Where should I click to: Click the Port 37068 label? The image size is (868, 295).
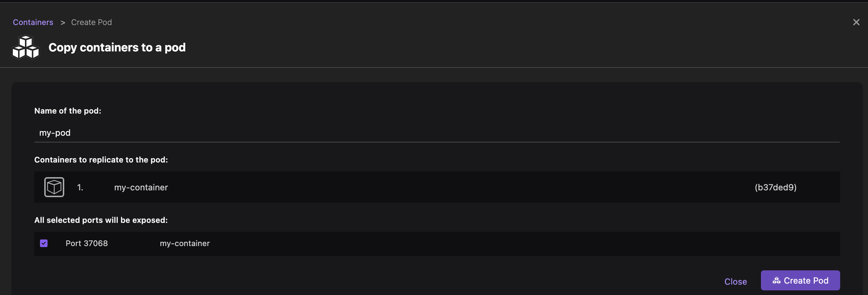(x=87, y=243)
